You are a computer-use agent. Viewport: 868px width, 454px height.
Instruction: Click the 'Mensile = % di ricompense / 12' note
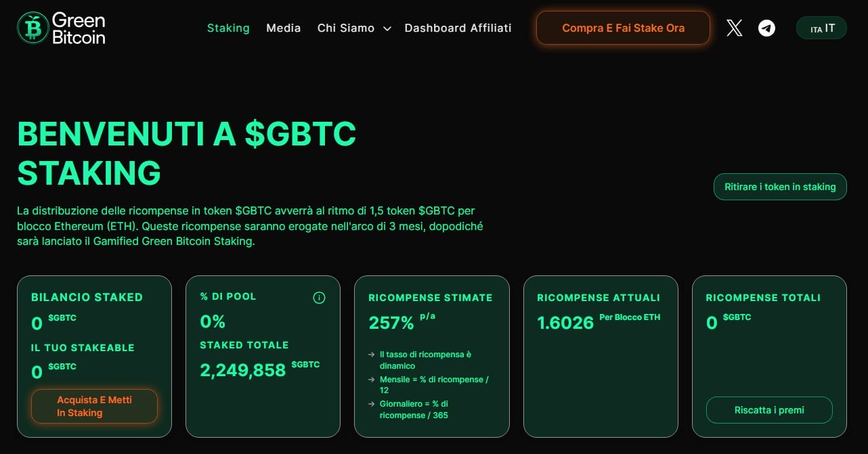point(433,384)
